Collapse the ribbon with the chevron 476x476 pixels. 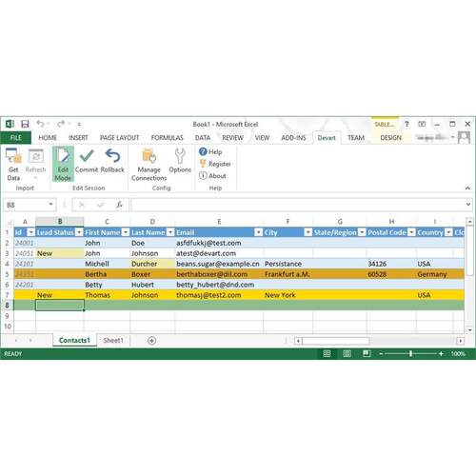click(467, 188)
